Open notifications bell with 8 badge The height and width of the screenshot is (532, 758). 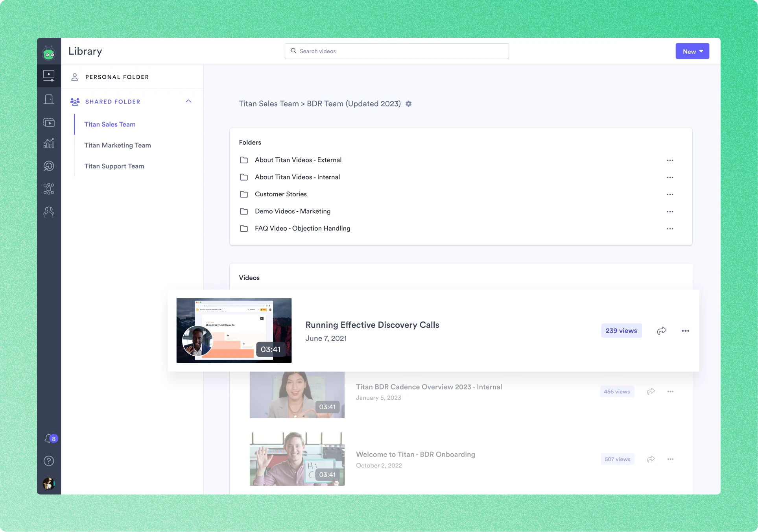[50, 438]
